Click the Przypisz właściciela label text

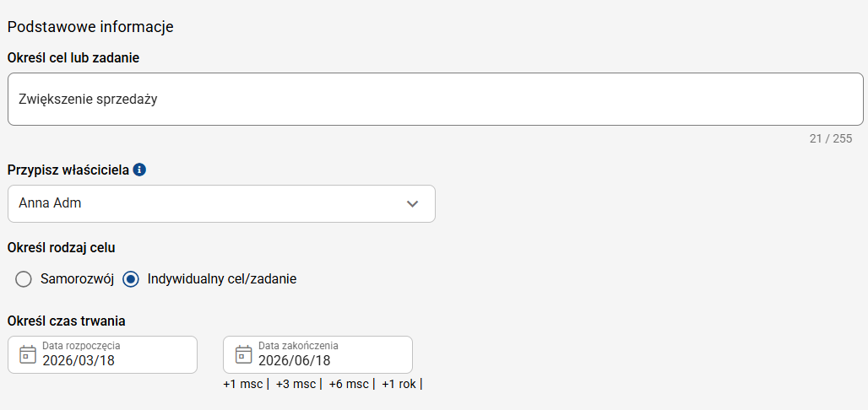pyautogui.click(x=68, y=170)
